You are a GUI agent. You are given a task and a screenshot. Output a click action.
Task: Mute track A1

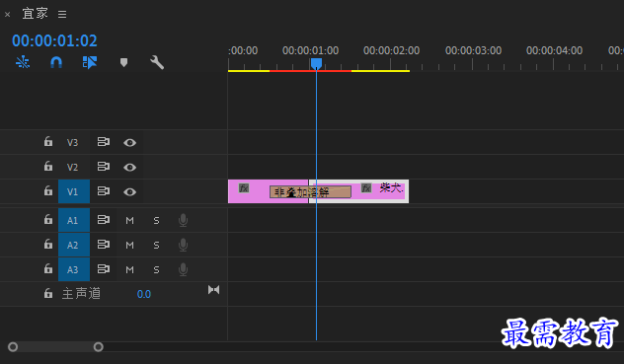click(x=129, y=220)
